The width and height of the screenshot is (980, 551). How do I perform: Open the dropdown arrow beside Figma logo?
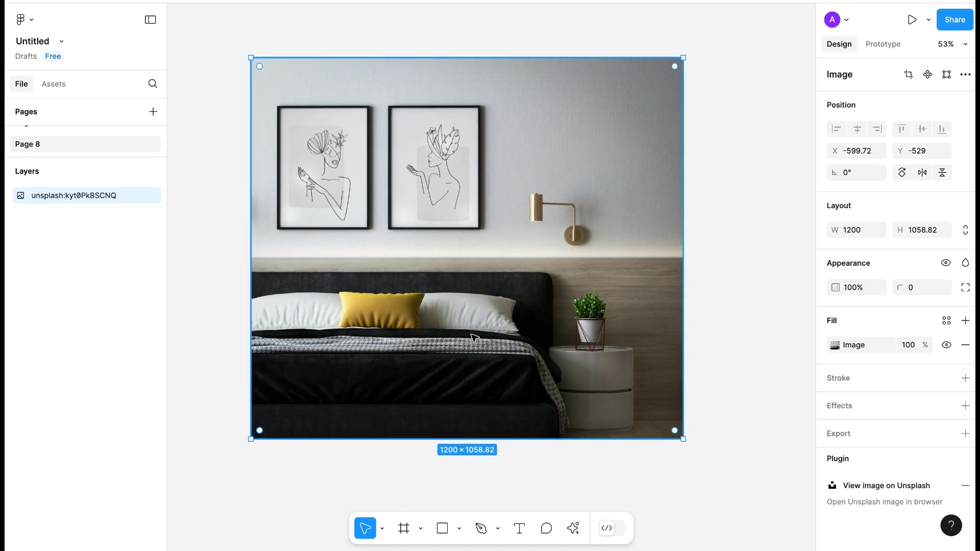(31, 19)
